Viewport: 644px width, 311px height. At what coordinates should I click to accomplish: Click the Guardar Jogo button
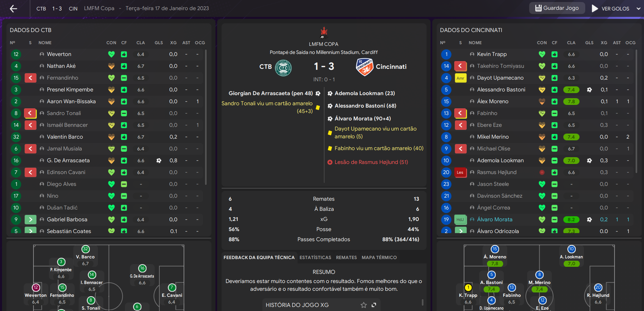coord(557,8)
